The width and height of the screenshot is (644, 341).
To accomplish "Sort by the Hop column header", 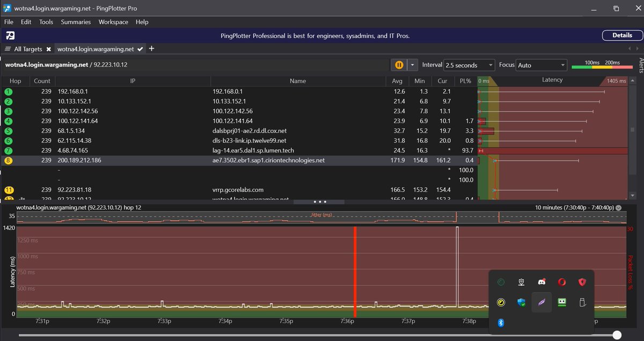I will [x=16, y=81].
